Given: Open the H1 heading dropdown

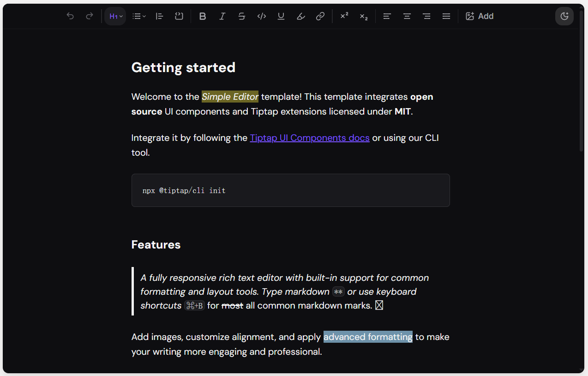Looking at the screenshot, I should (x=115, y=16).
